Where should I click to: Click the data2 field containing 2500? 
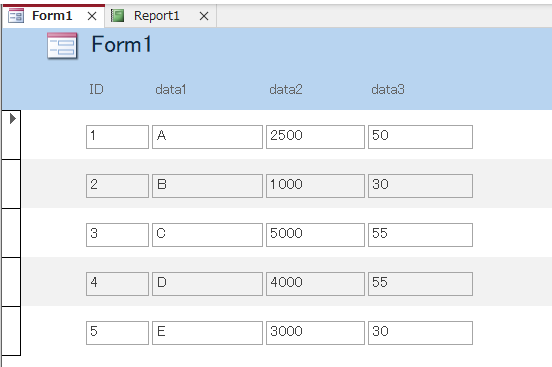[315, 137]
